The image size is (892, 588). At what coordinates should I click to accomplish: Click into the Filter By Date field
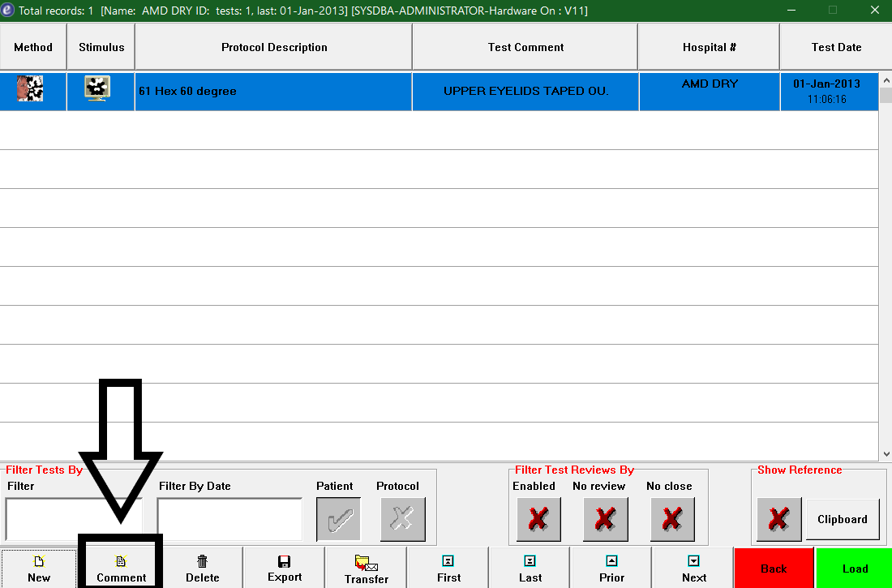click(229, 519)
